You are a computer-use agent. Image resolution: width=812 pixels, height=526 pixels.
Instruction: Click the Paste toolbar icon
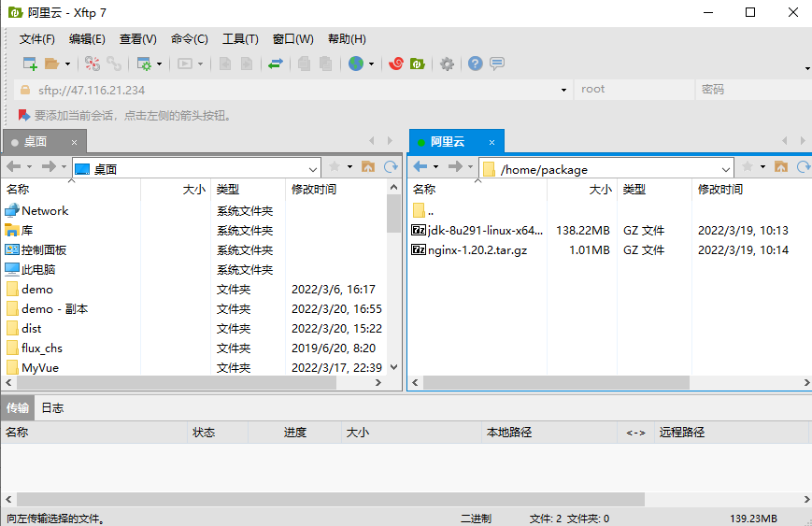(326, 64)
